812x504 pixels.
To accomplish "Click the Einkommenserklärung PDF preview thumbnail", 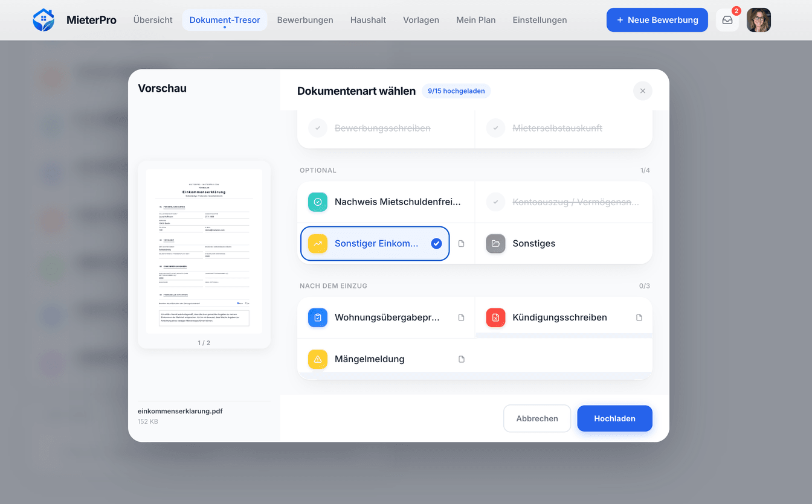I will point(204,252).
